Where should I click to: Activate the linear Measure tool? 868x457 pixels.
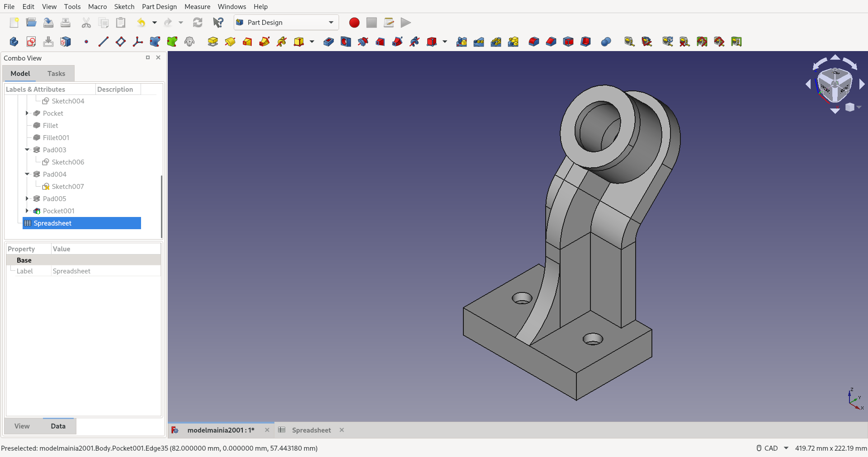click(x=629, y=42)
